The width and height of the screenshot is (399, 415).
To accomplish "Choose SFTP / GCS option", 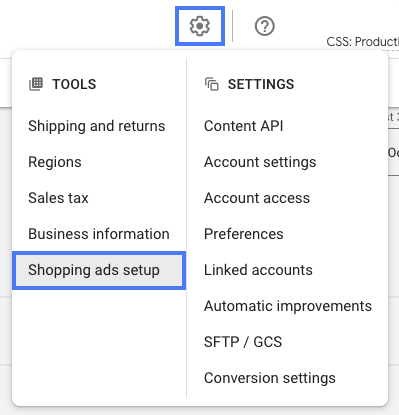I will click(x=243, y=342).
